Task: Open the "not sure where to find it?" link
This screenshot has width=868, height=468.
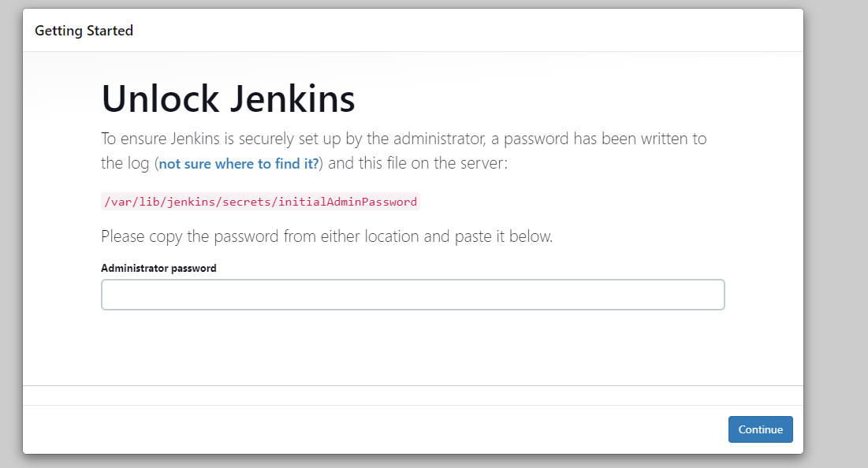Action: tap(239, 164)
